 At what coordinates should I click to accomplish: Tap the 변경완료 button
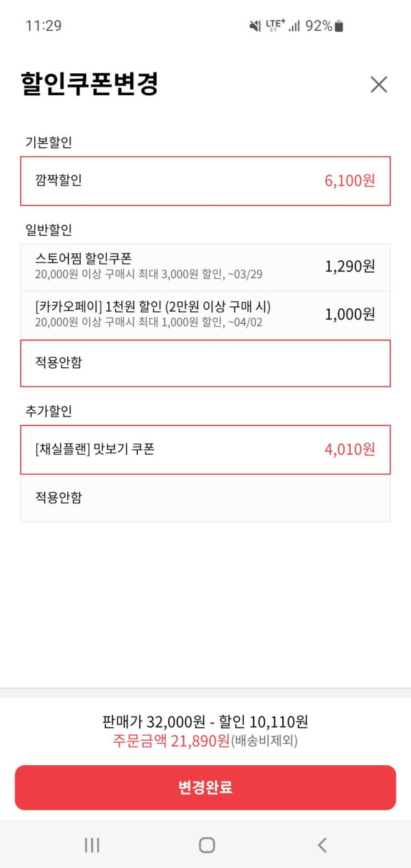click(206, 787)
